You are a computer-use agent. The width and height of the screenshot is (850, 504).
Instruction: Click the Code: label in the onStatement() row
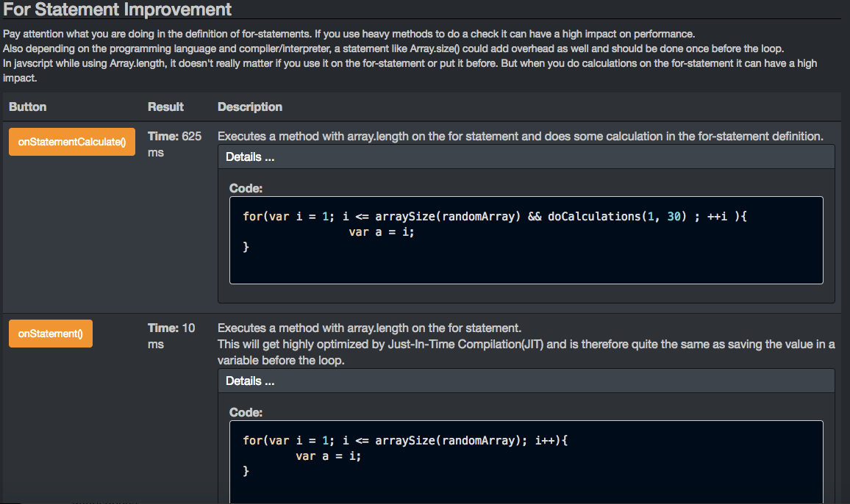(x=246, y=413)
